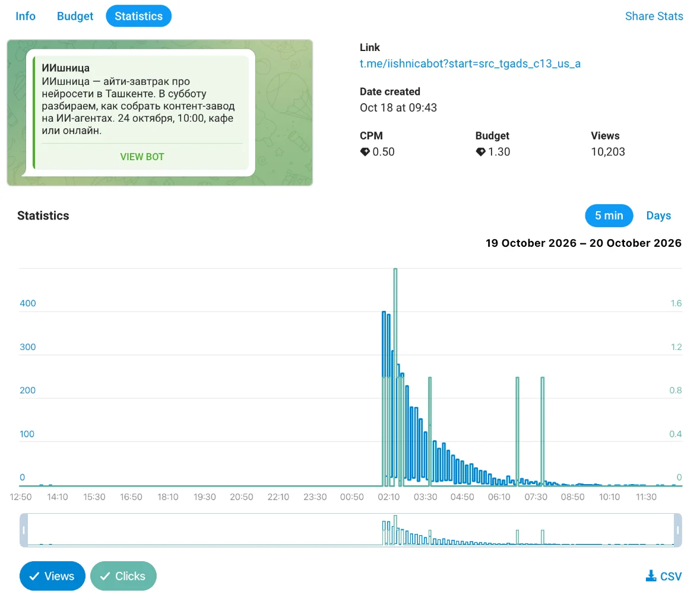This screenshot has height=598, width=700.
Task: Select the 5 min interval
Action: [609, 215]
